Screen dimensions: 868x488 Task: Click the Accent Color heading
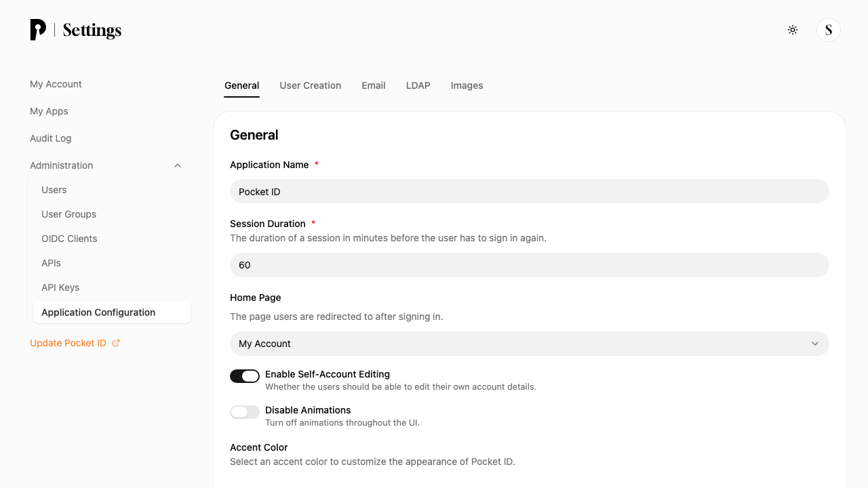point(259,447)
